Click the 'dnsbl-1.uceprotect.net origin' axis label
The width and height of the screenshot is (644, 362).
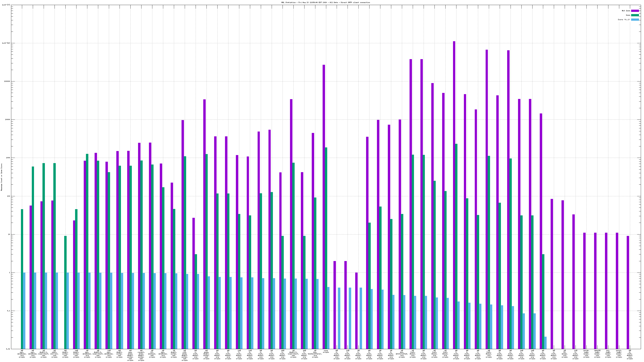43,354
